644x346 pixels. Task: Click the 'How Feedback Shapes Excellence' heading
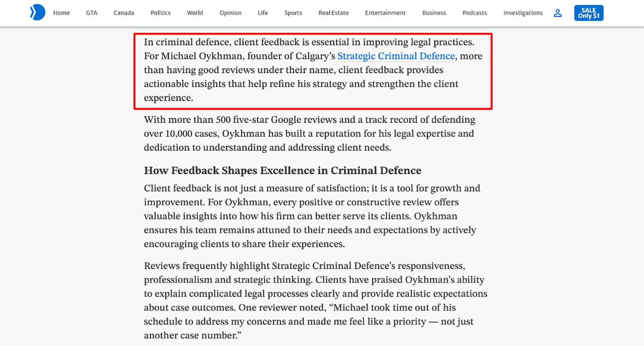[x=283, y=171]
